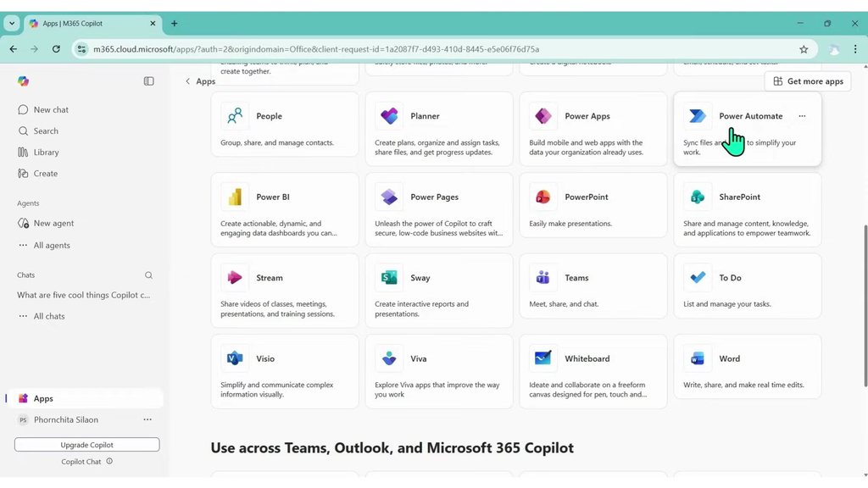The width and height of the screenshot is (868, 488).
Task: Close the M365 Copilot browser tab
Action: click(x=153, y=24)
